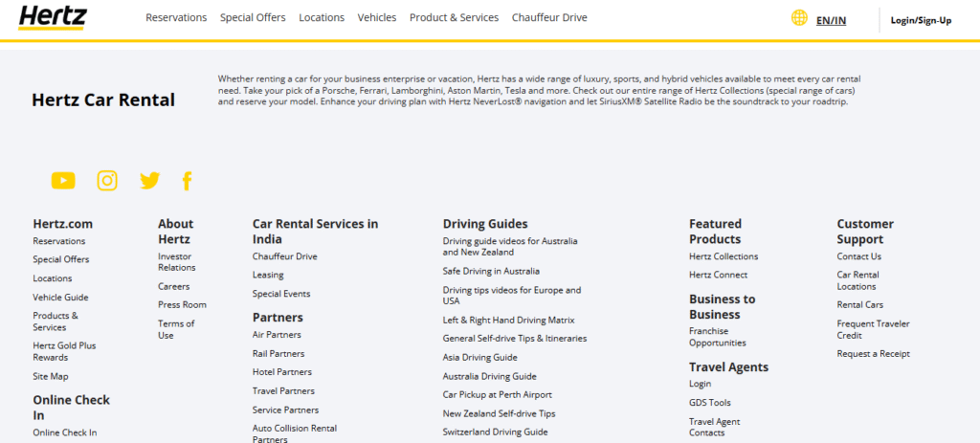Open Leasing link

point(268,275)
